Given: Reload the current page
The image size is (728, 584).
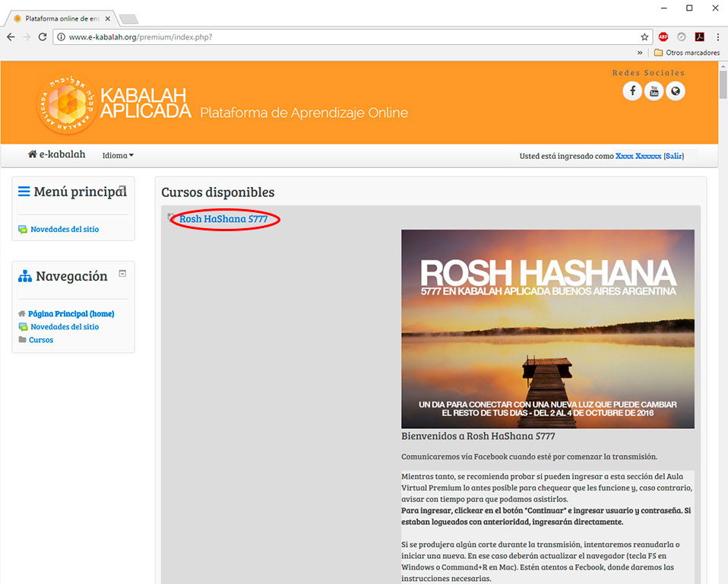Looking at the screenshot, I should coord(43,36).
